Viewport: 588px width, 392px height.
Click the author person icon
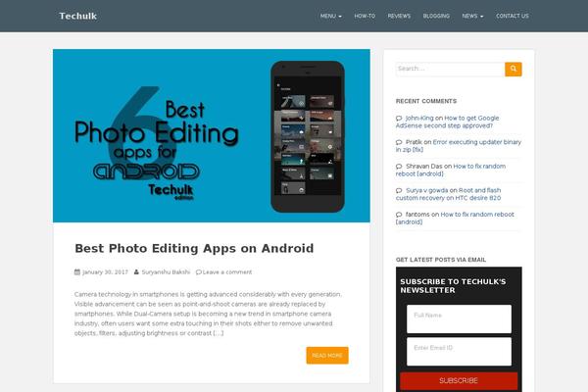[x=136, y=272]
